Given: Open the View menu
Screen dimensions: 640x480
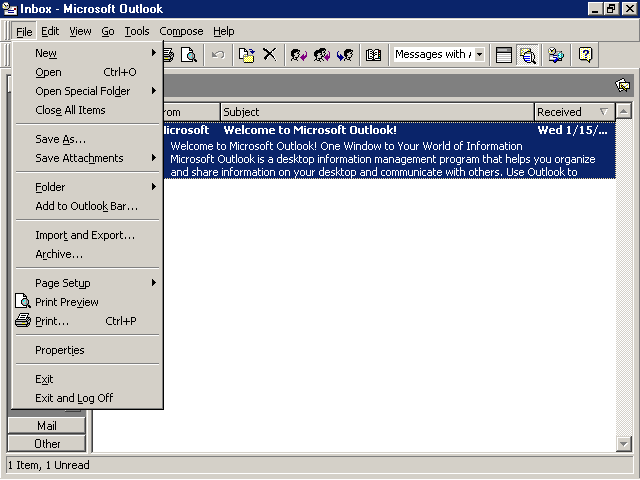Looking at the screenshot, I should [x=80, y=31].
